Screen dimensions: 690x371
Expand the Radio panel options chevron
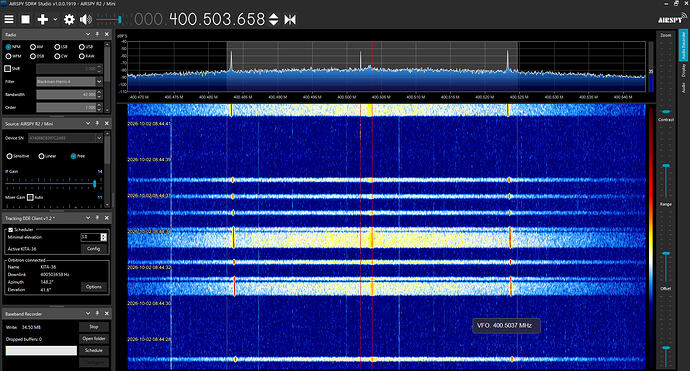click(88, 34)
